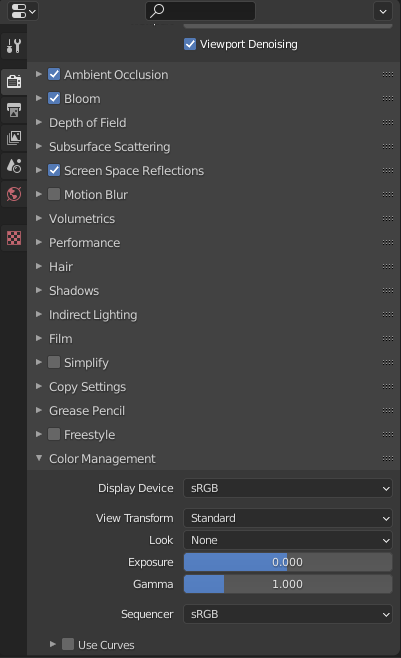Viewport: 401px width, 658px height.
Task: Open the Scene properties icon
Action: (14, 166)
